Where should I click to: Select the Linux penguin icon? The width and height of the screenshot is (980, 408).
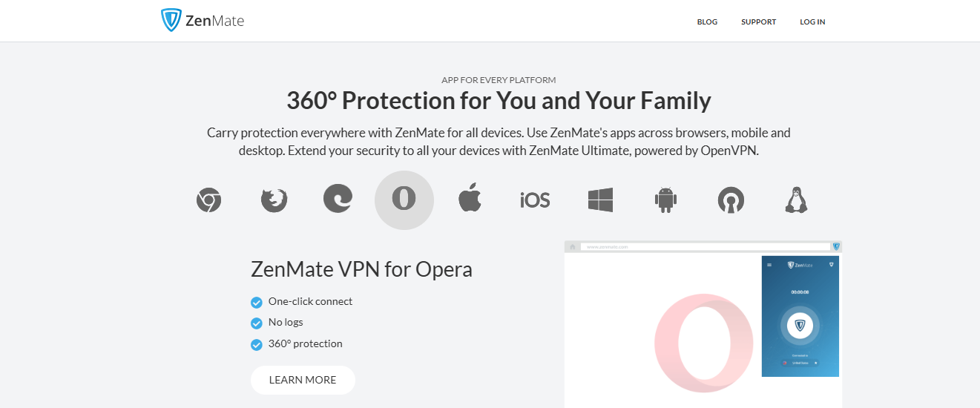pyautogui.click(x=796, y=200)
